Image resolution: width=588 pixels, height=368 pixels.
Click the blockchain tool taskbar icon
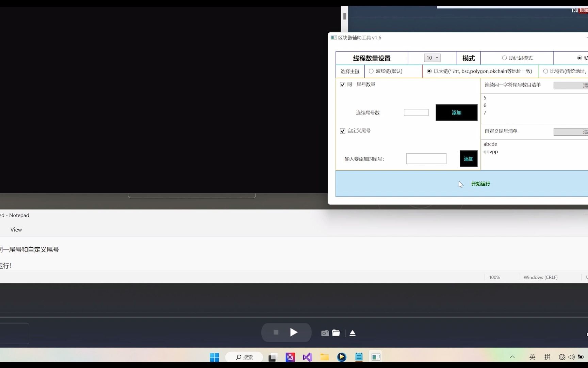point(376,357)
